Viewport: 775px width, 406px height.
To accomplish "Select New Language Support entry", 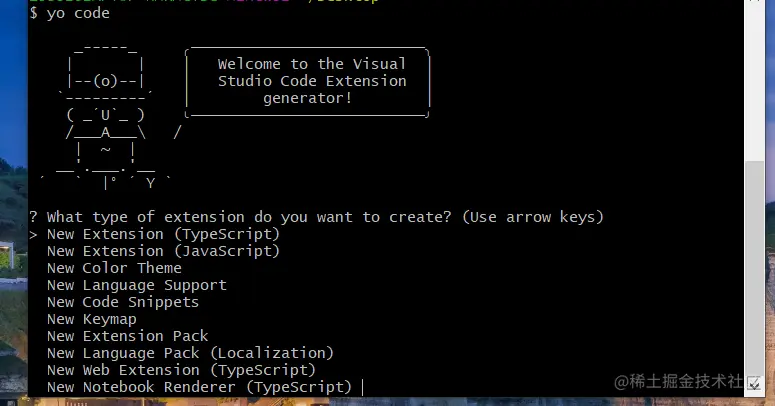I will [x=136, y=285].
